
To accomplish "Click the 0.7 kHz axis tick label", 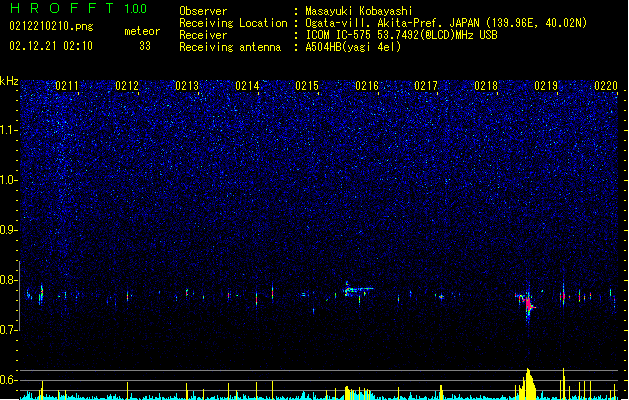I will coord(8,330).
